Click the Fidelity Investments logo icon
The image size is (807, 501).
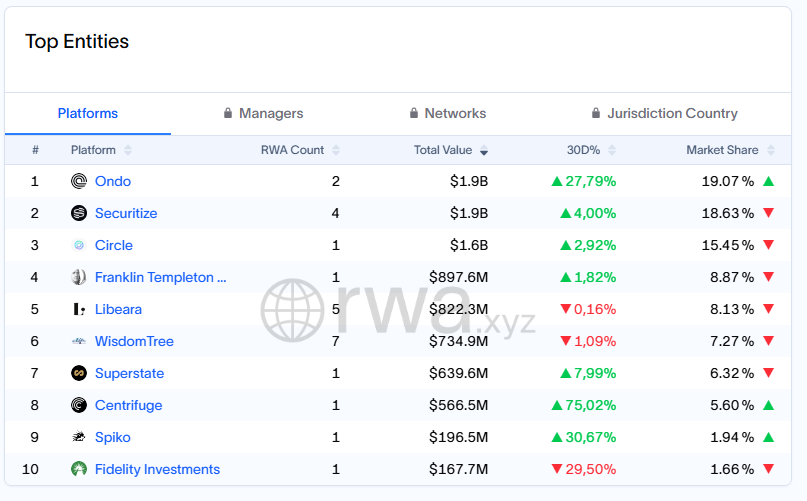(79, 469)
